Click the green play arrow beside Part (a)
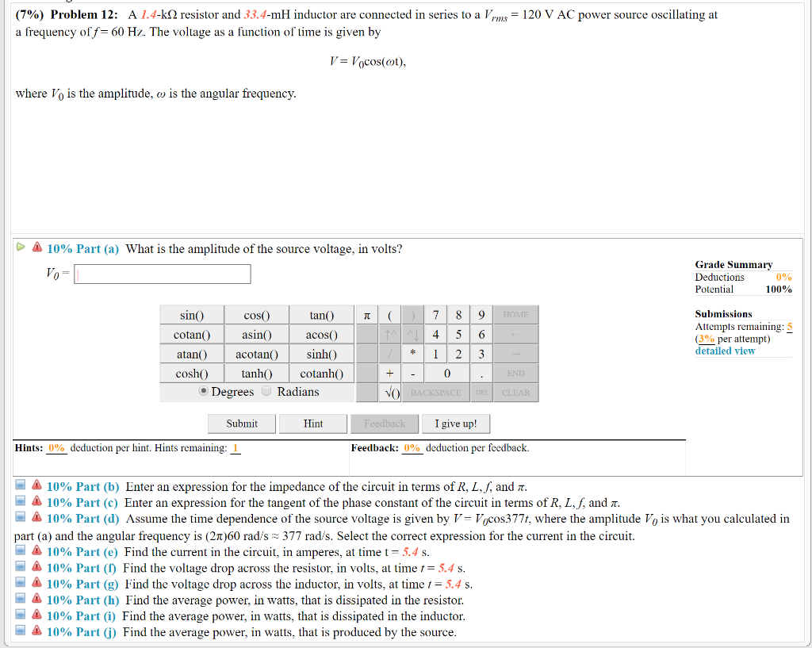 [21, 247]
